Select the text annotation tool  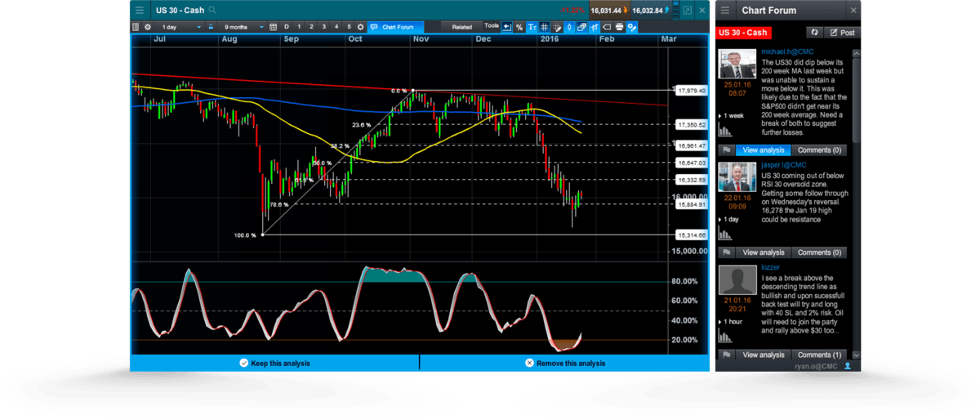[532, 27]
